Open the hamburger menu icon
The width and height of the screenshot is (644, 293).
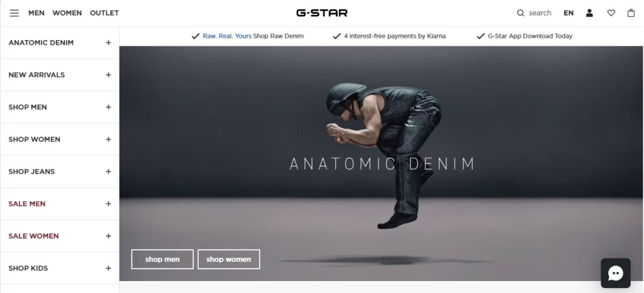point(14,13)
